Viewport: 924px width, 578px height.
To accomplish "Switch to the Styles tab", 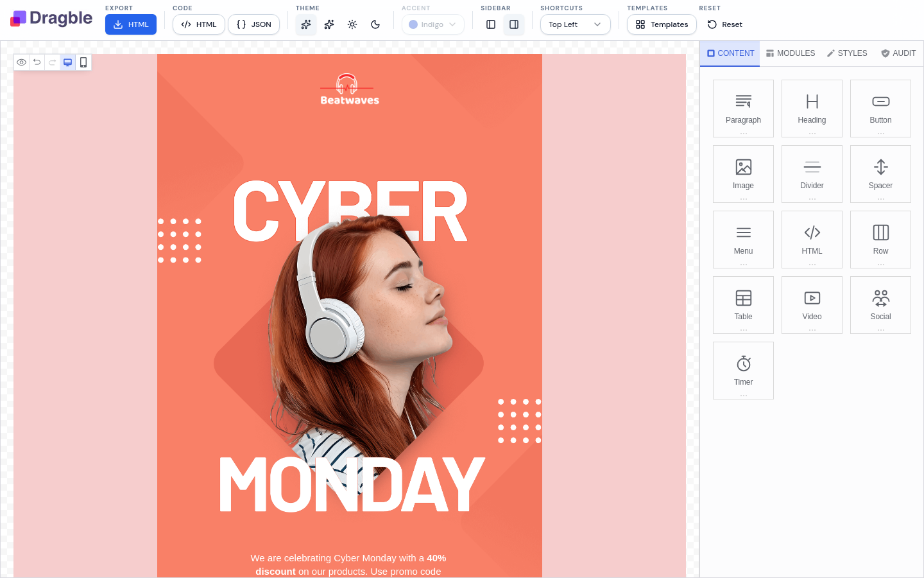I will (x=847, y=53).
